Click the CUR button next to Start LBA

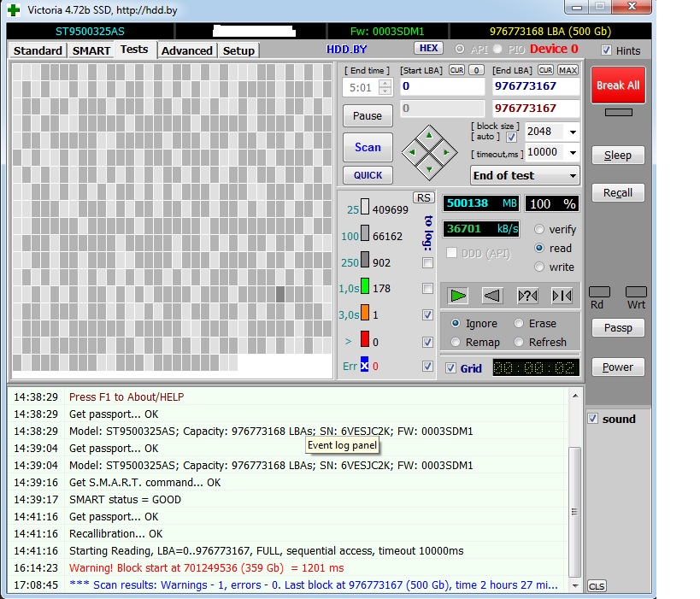pyautogui.click(x=456, y=70)
